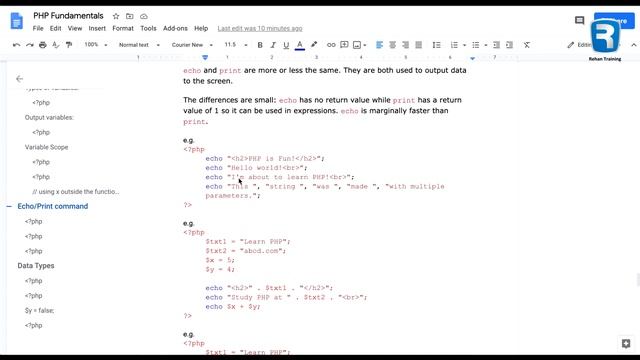Open the image options dropdown arrow
The image size is (640, 360).
point(365,45)
